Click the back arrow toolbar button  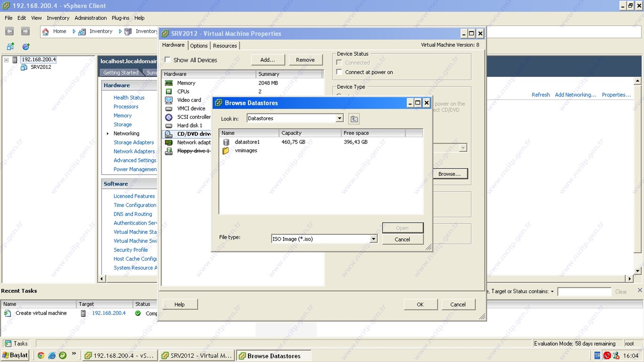point(10,31)
